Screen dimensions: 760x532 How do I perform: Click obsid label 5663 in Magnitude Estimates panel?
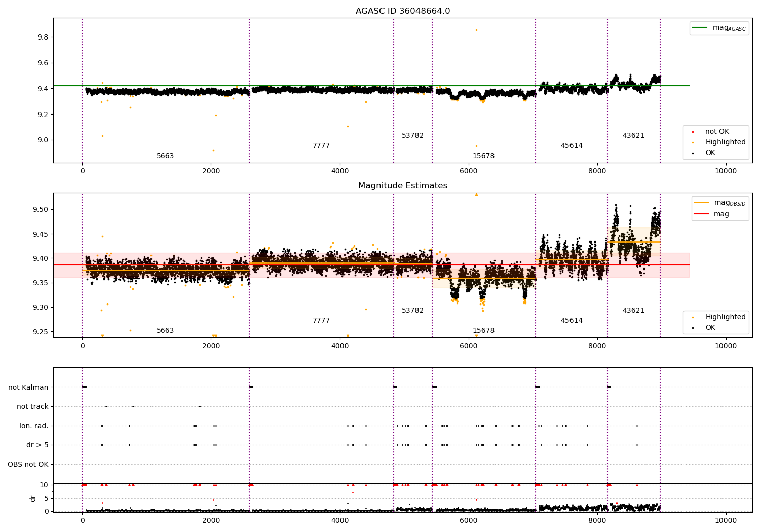[165, 331]
